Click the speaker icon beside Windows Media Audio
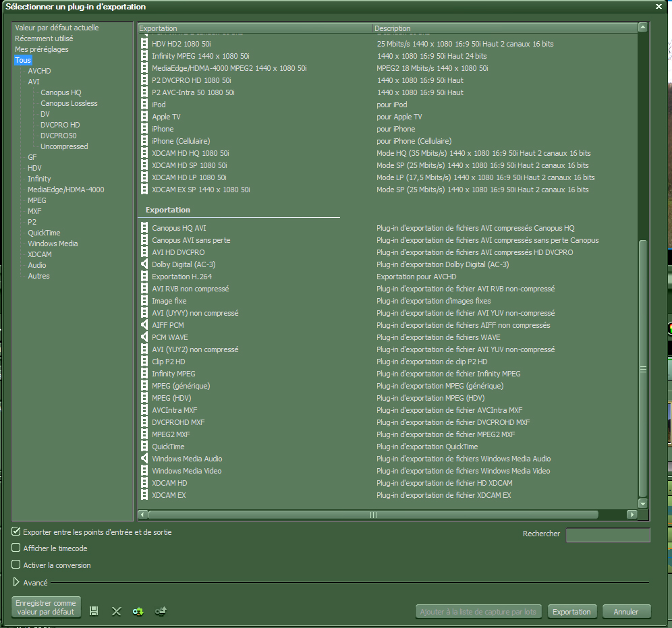 (x=144, y=459)
